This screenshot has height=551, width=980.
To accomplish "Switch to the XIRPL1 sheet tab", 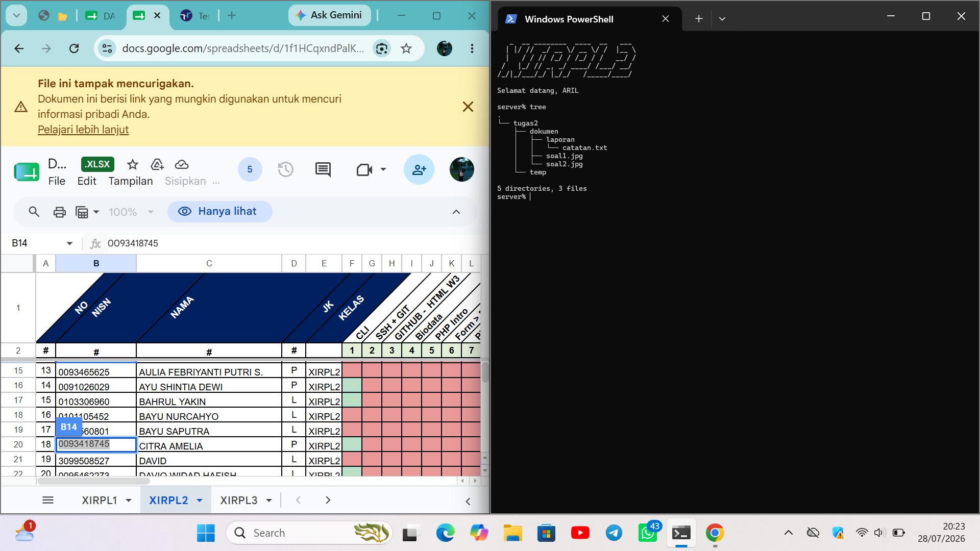I will (100, 500).
